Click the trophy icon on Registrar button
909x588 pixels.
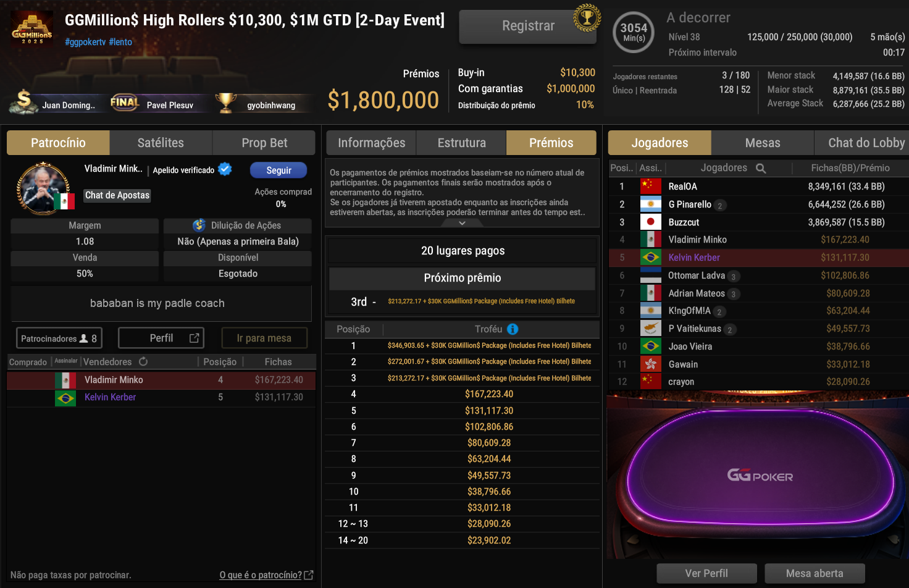pos(587,18)
